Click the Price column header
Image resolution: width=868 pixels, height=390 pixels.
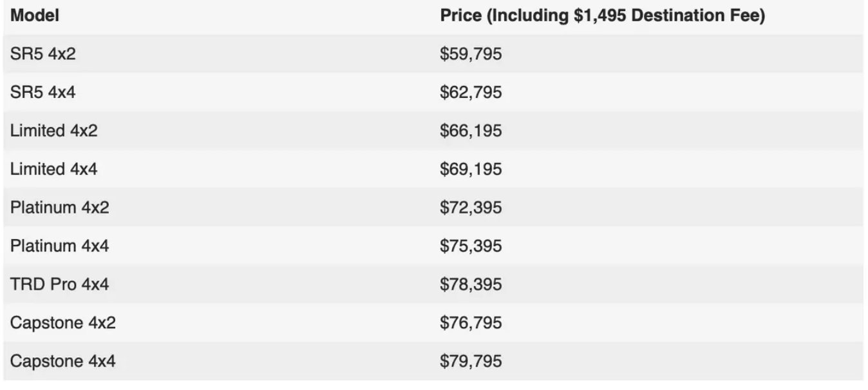coord(602,15)
